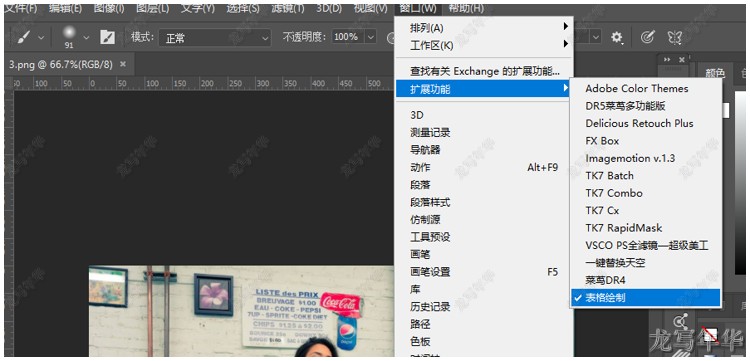
Task: Open the brush preset picker thumbnail
Action: coord(69,34)
